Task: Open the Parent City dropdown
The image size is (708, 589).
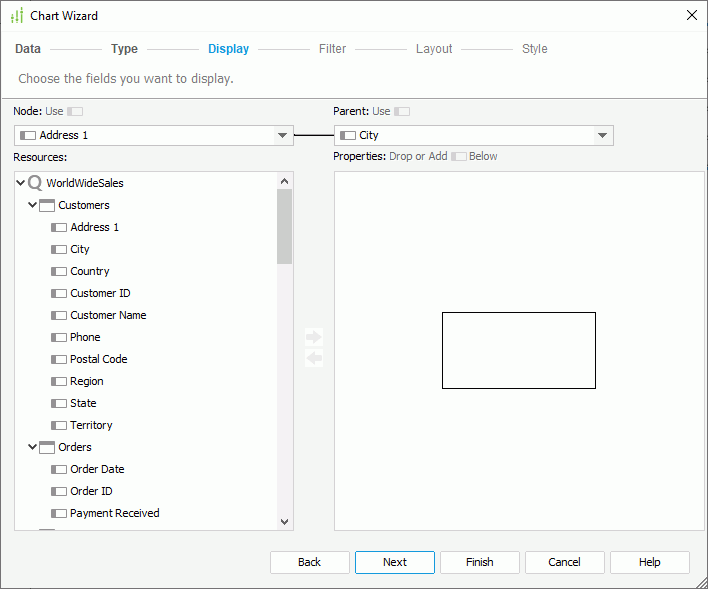Action: coord(602,135)
